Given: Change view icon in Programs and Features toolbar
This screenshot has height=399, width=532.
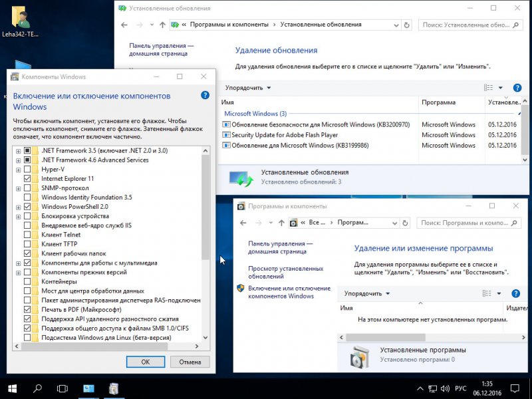Looking at the screenshot, I should pos(487,293).
